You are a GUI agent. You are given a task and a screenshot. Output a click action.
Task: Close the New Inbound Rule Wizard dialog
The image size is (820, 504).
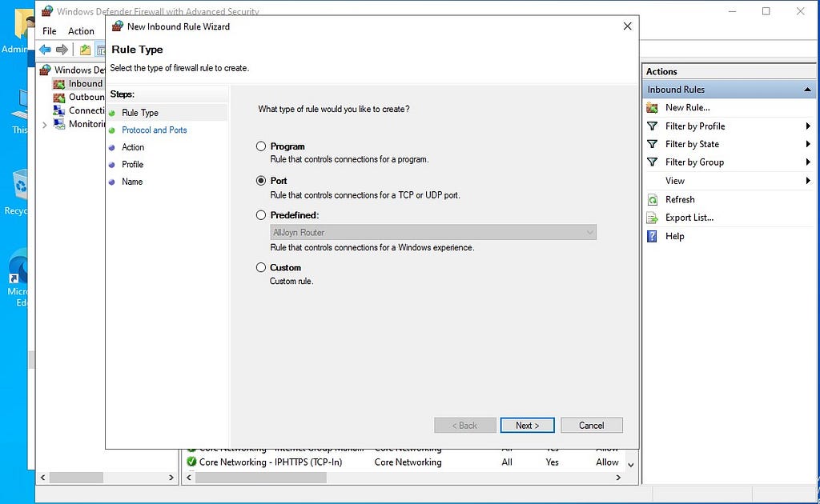coord(628,26)
